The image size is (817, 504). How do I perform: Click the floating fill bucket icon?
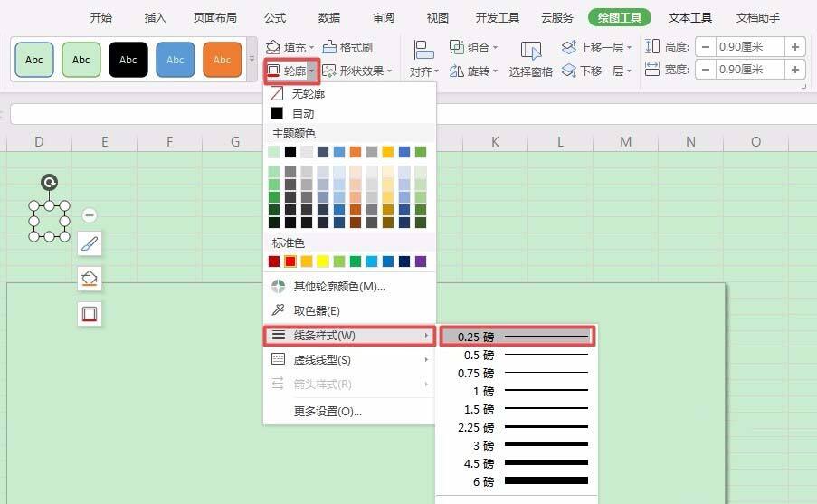click(90, 279)
